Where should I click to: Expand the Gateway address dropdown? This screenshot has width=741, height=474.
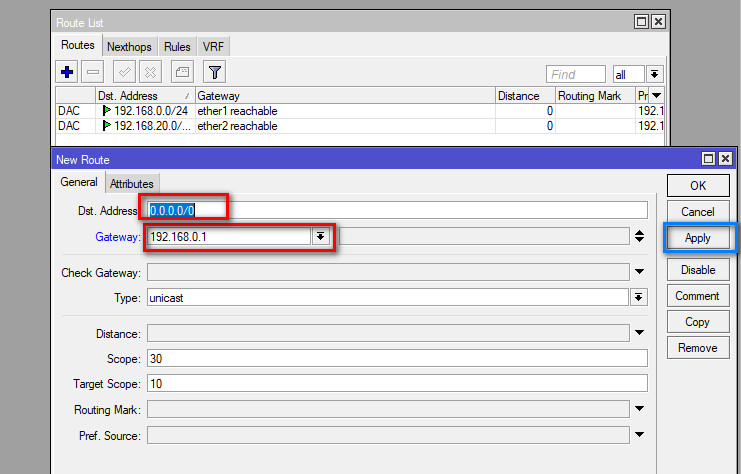pyautogui.click(x=320, y=236)
